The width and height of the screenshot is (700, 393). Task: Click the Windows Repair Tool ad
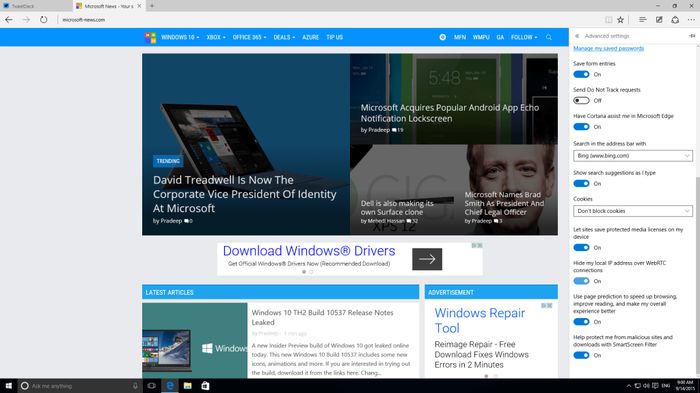click(479, 320)
